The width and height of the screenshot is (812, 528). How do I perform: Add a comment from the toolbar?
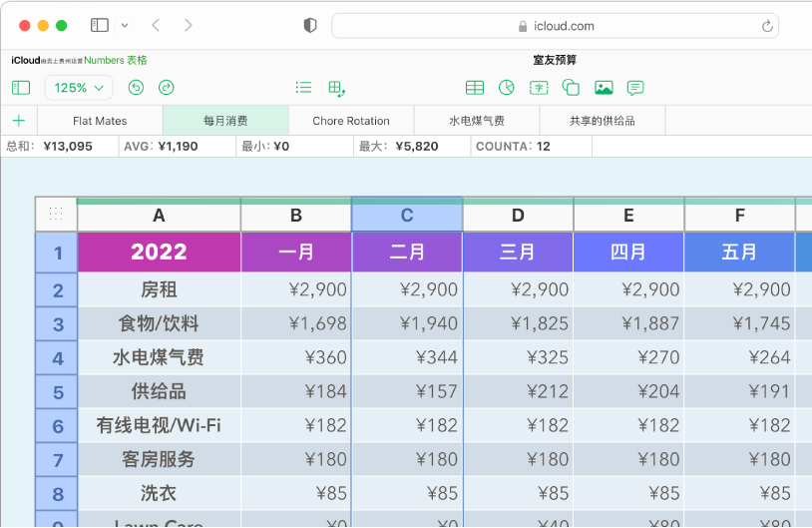click(x=634, y=88)
